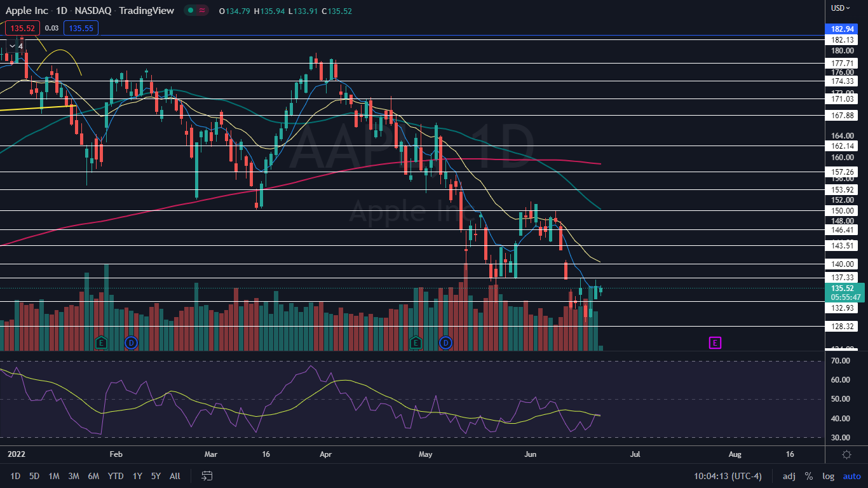868x488 pixels.
Task: Click the 0.03 spread value
Action: pos(52,28)
